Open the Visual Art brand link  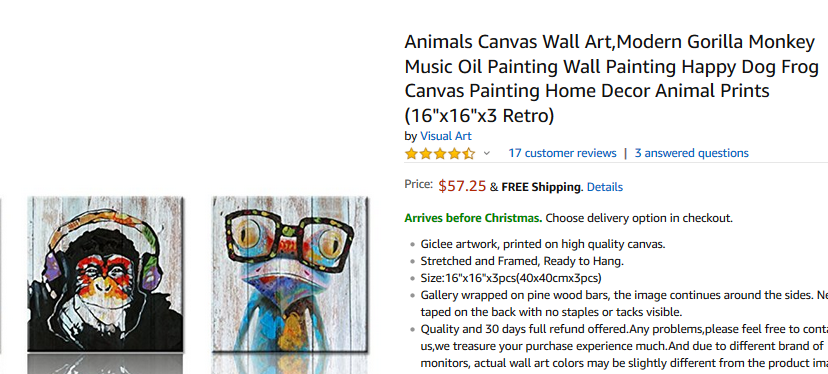[446, 136]
